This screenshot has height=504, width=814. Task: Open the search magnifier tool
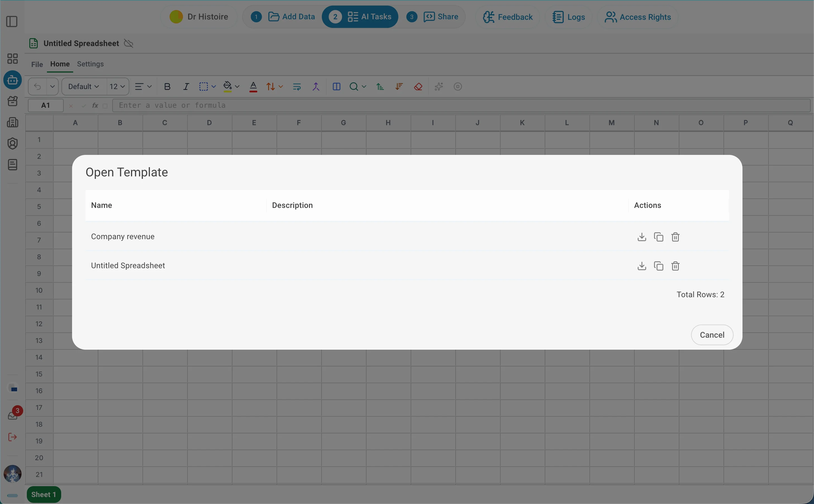coord(354,87)
